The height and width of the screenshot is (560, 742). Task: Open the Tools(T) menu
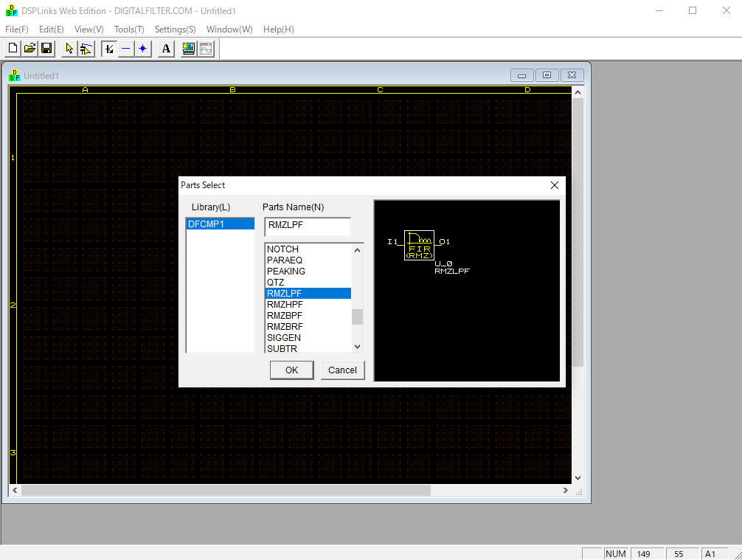tap(129, 30)
